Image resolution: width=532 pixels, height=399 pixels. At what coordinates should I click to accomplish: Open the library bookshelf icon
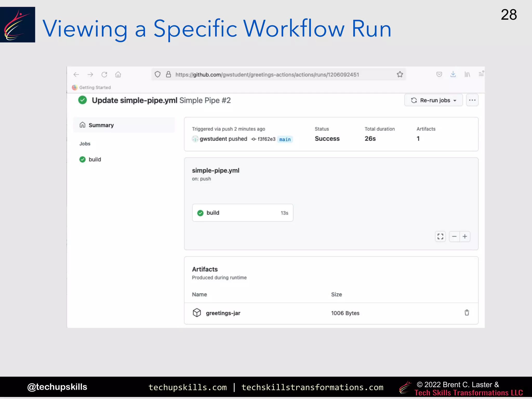467,75
